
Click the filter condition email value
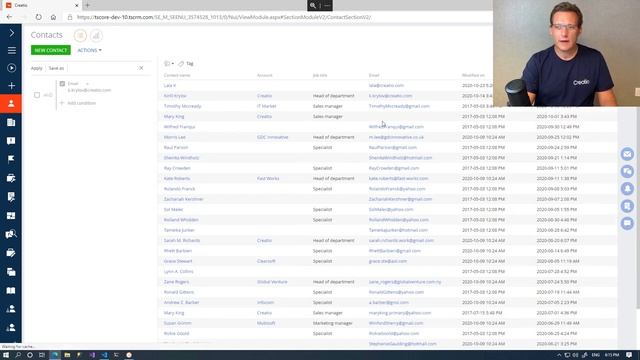click(x=89, y=90)
